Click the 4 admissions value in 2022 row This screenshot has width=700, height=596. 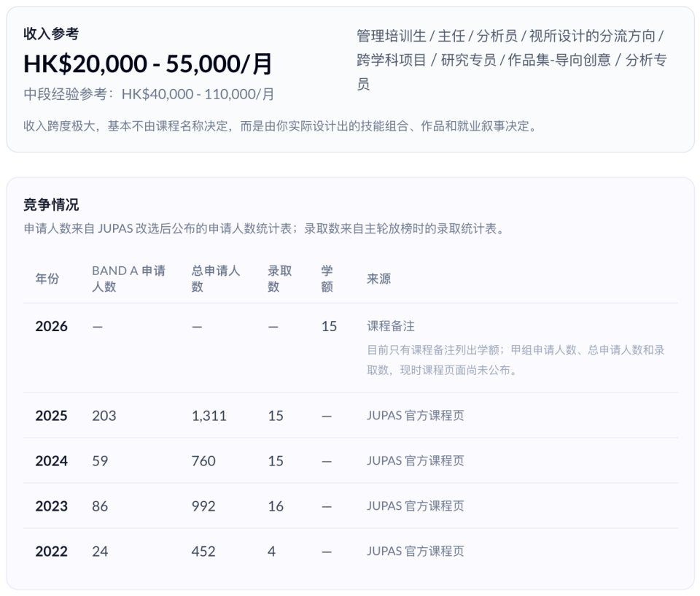pos(271,552)
